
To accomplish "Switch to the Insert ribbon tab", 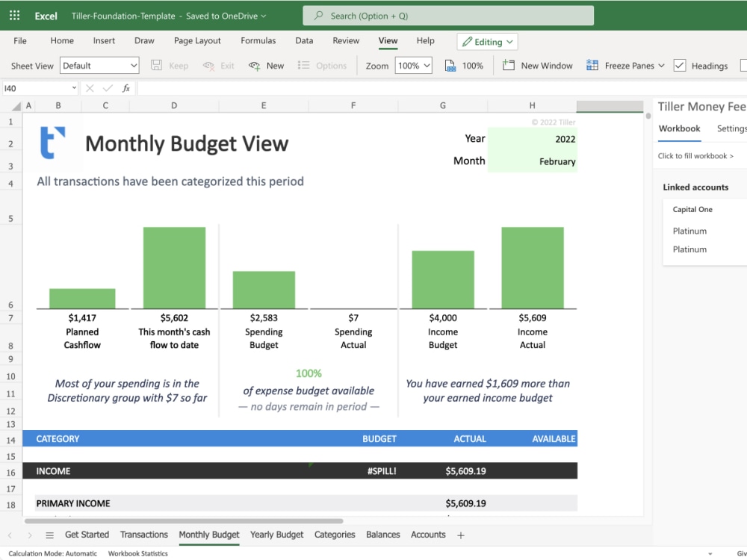I will 104,41.
